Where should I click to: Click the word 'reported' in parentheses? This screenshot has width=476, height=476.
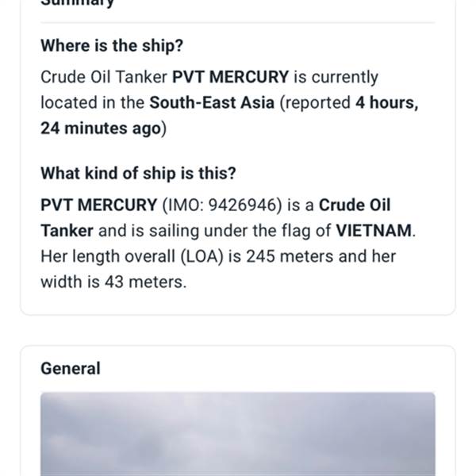tap(316, 102)
